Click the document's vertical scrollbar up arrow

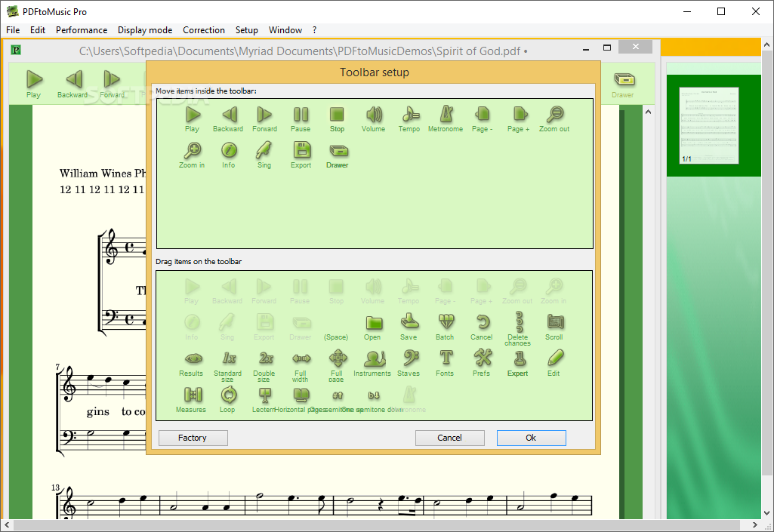[x=648, y=112]
